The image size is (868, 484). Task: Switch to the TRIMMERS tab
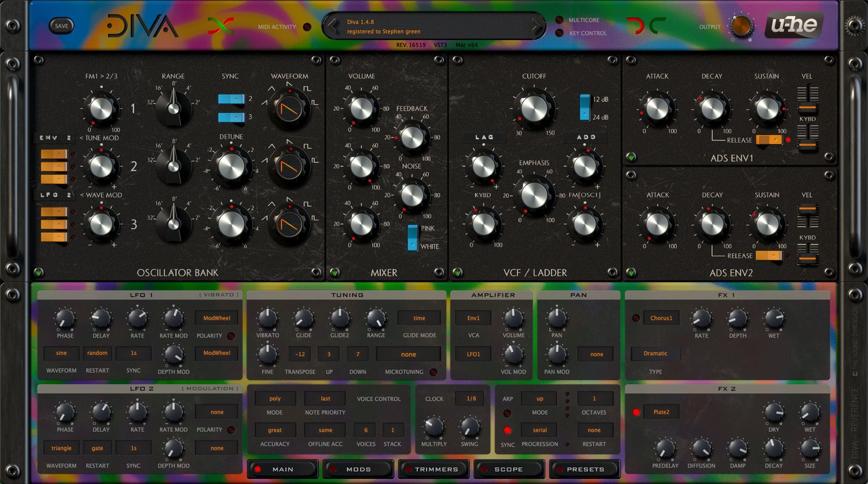point(434,469)
